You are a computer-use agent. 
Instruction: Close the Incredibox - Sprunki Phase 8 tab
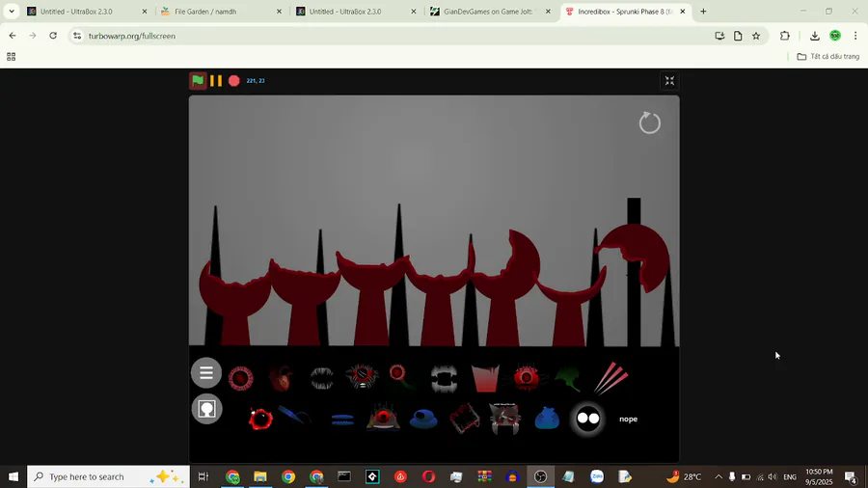[x=683, y=11]
